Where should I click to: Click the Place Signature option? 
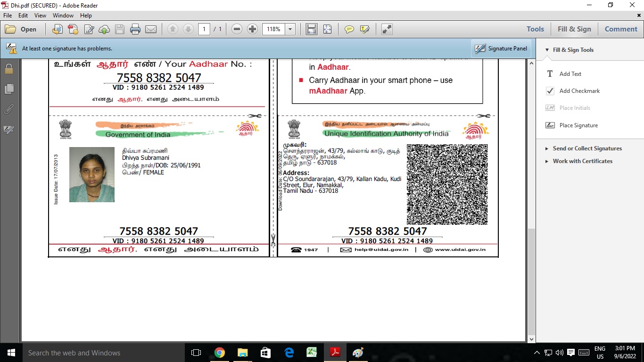(x=578, y=125)
